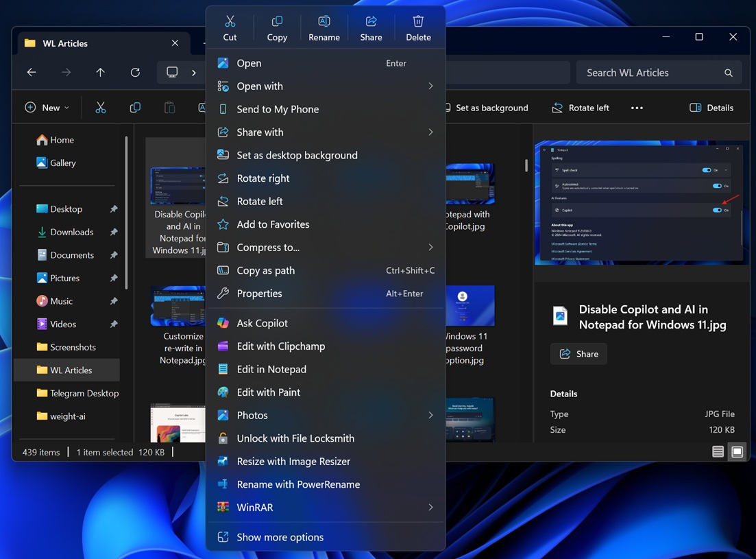Select the cut icon in the command bar
This screenshot has width=756, height=559.
tap(101, 108)
